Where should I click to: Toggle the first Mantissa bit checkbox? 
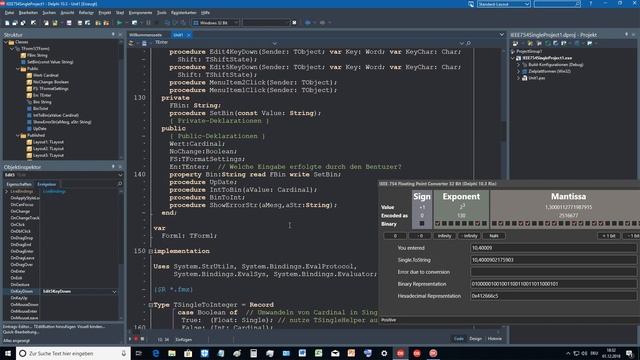click(494, 223)
